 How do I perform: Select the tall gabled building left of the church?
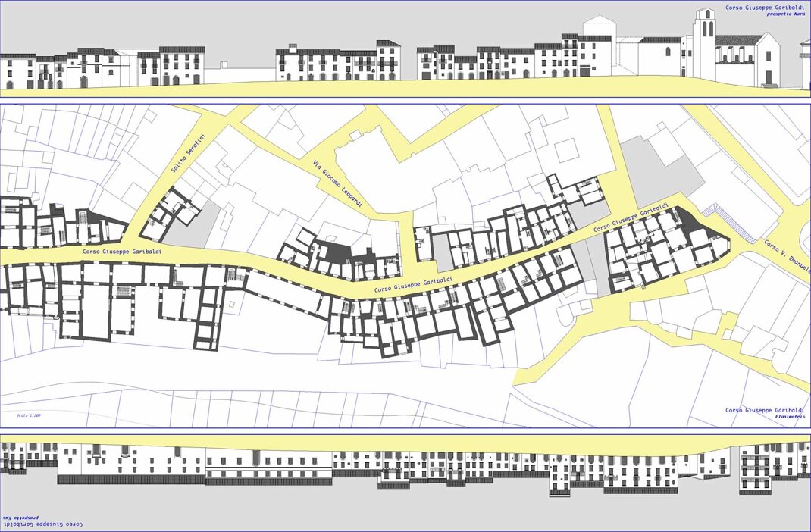[597, 49]
